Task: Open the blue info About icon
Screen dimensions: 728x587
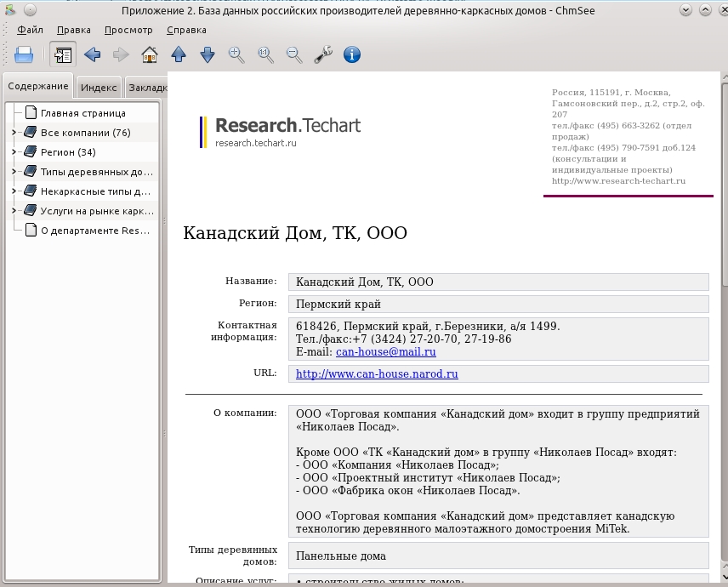Action: (352, 54)
